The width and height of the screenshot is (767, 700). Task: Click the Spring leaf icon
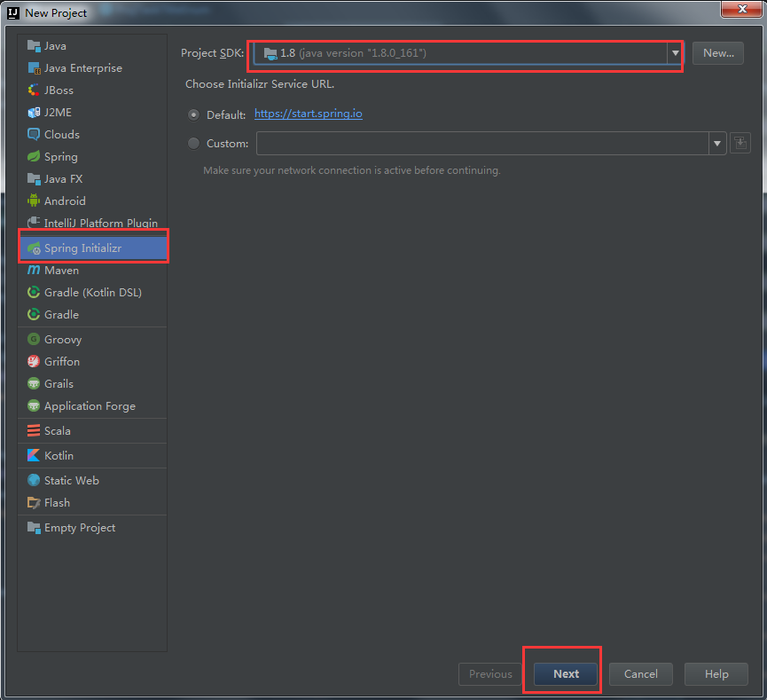(x=34, y=157)
